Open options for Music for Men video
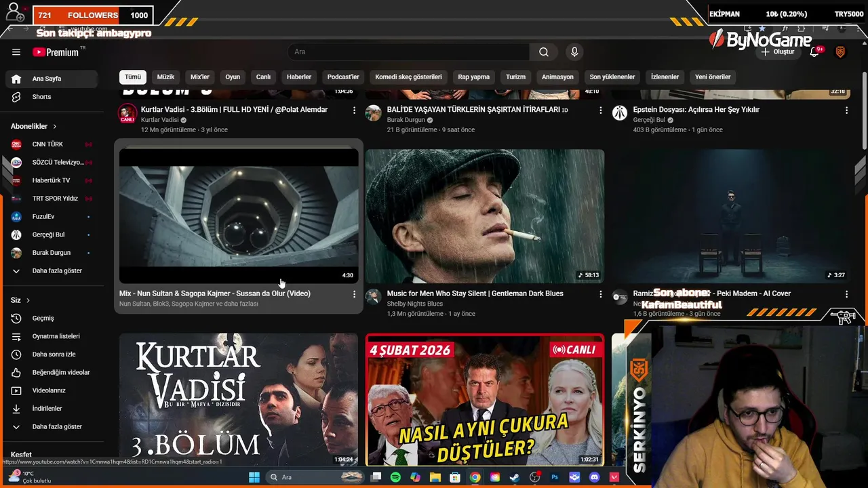The width and height of the screenshot is (868, 488). click(600, 294)
